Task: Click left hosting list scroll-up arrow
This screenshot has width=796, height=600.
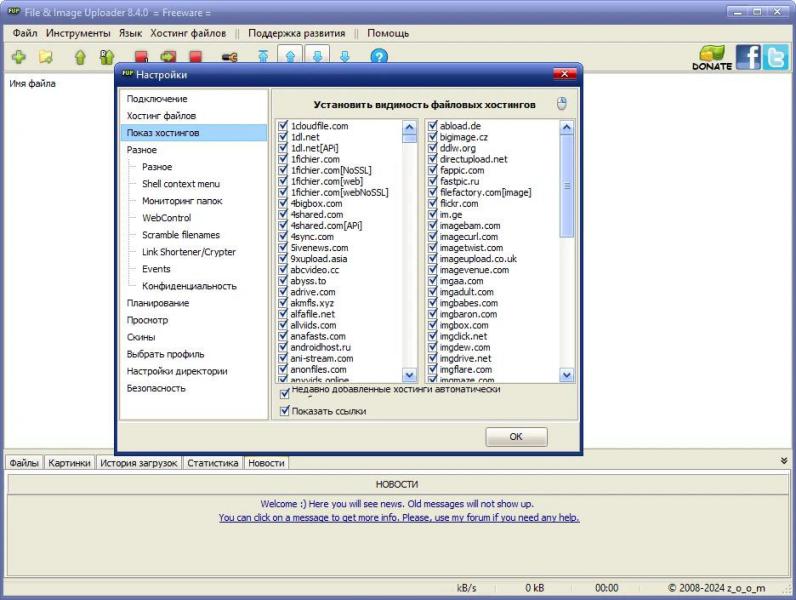Action: [x=409, y=127]
